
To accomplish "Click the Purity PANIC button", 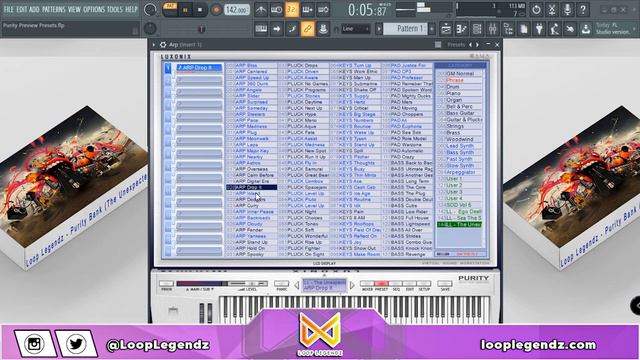I will tap(281, 284).
